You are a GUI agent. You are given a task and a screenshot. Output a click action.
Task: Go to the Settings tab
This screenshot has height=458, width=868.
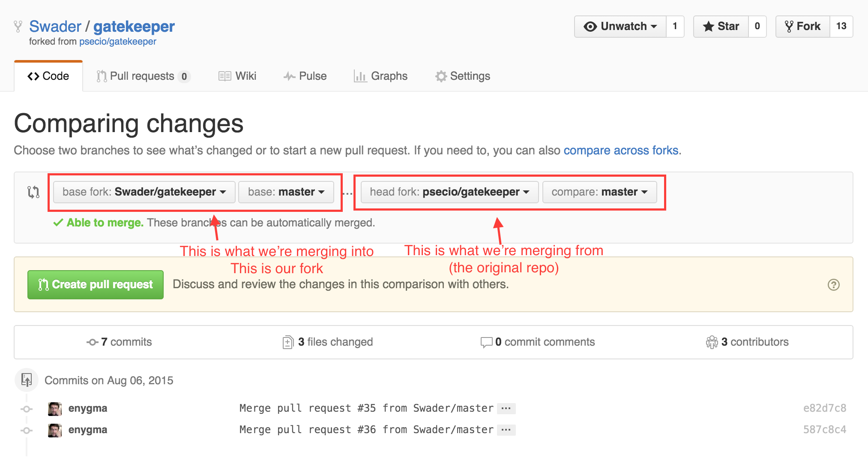463,76
